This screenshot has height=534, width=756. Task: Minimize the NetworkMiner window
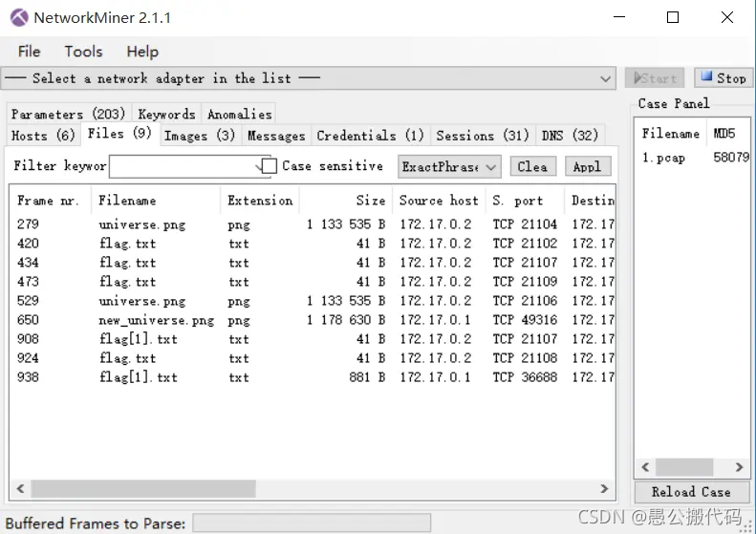[x=619, y=17]
